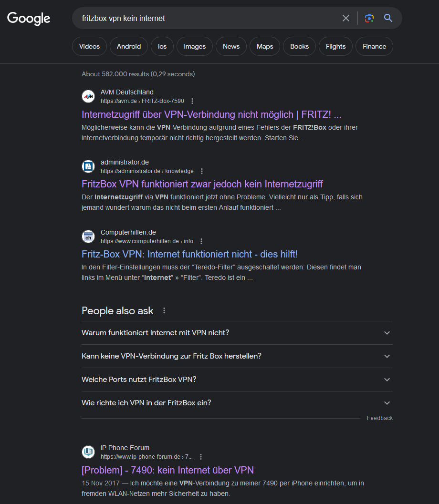The image size is (439, 504).
Task: Clear the search query with X
Action: pyautogui.click(x=346, y=18)
